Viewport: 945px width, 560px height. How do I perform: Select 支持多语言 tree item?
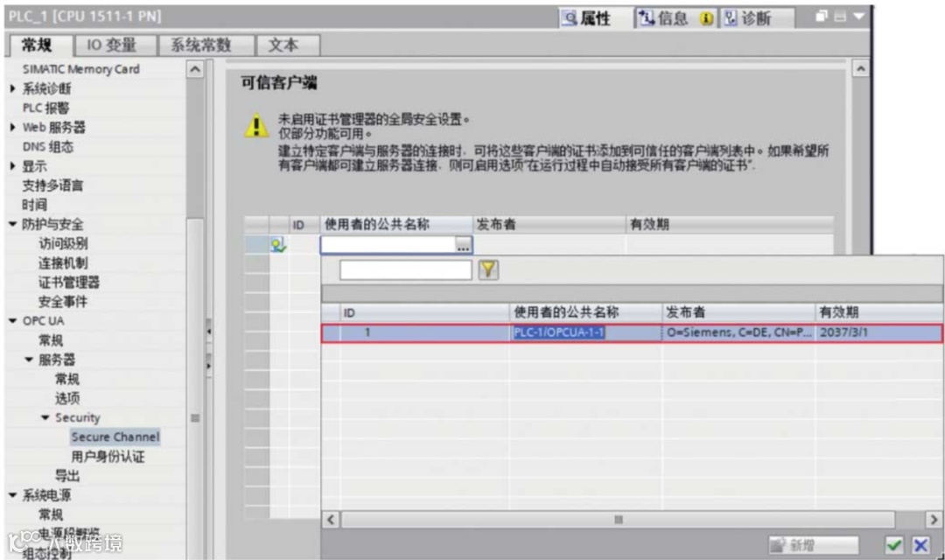(52, 185)
